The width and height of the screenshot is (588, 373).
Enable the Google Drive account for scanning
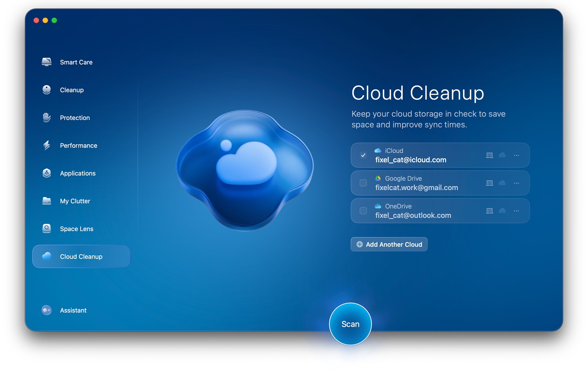click(364, 183)
